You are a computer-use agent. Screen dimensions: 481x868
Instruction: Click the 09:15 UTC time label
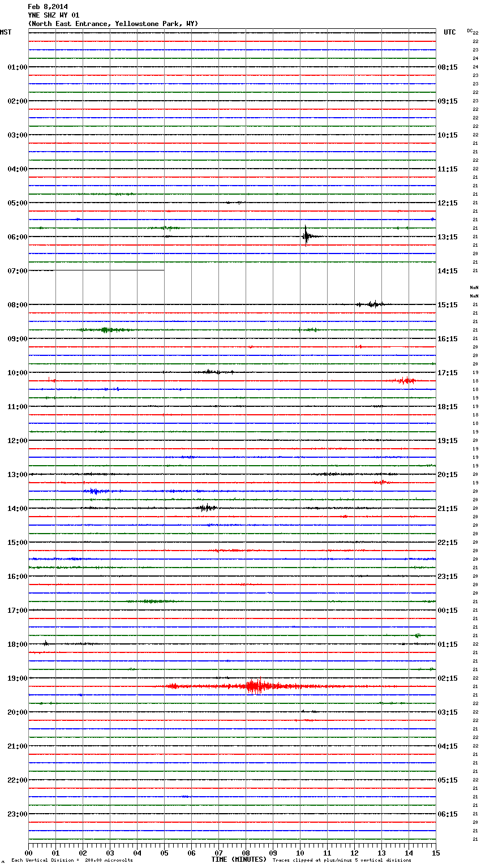point(448,101)
